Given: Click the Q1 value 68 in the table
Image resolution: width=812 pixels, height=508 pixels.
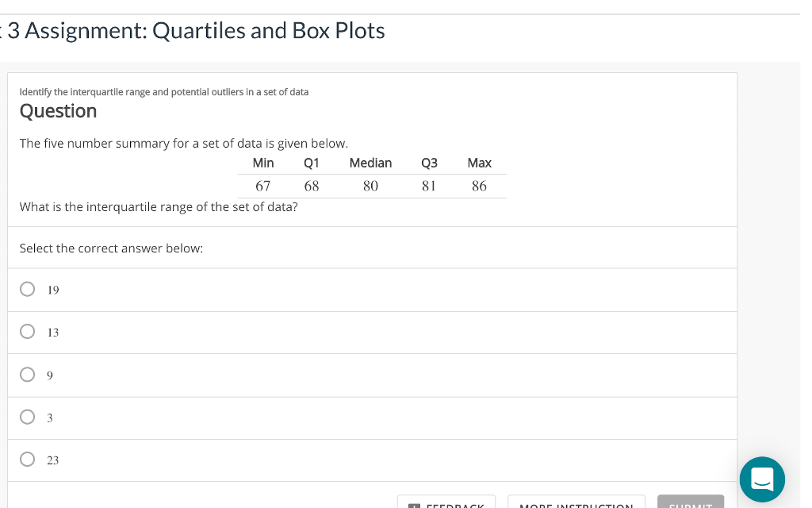Looking at the screenshot, I should [312, 186].
